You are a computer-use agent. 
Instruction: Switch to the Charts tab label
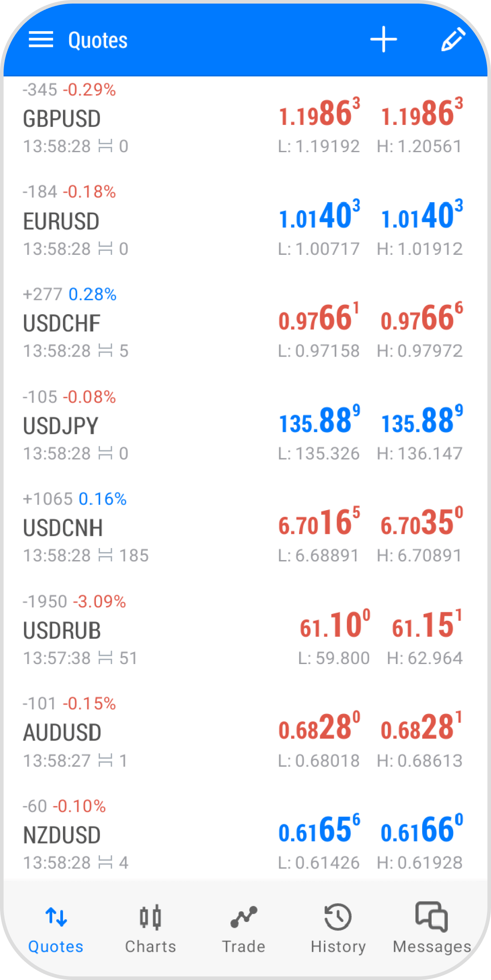[x=150, y=947]
